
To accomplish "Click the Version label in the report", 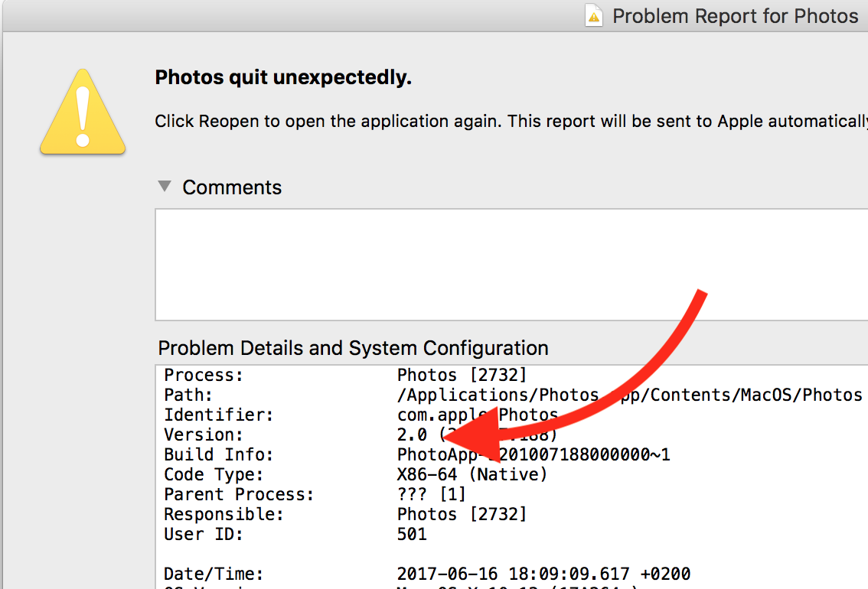I will (x=203, y=434).
